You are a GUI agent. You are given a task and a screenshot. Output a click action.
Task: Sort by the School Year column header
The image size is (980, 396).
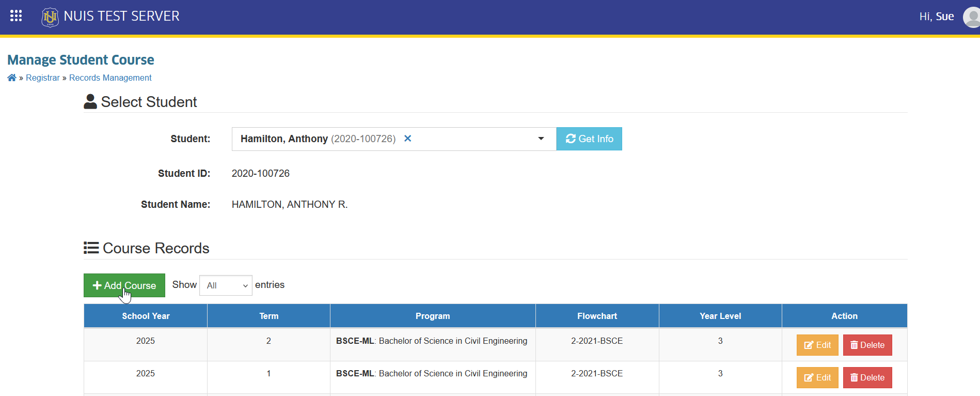[x=146, y=316]
